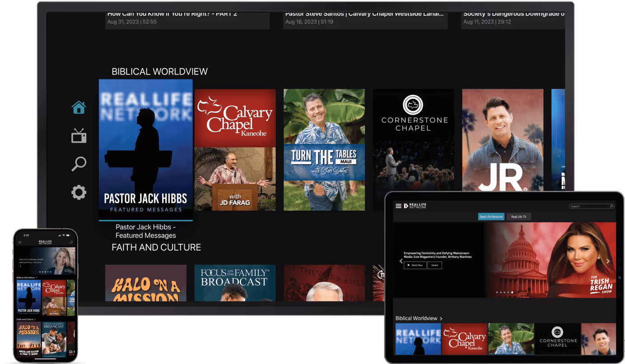Select the last carousel dot on the tablet
Screen dimensions: 625x364
coord(512,292)
